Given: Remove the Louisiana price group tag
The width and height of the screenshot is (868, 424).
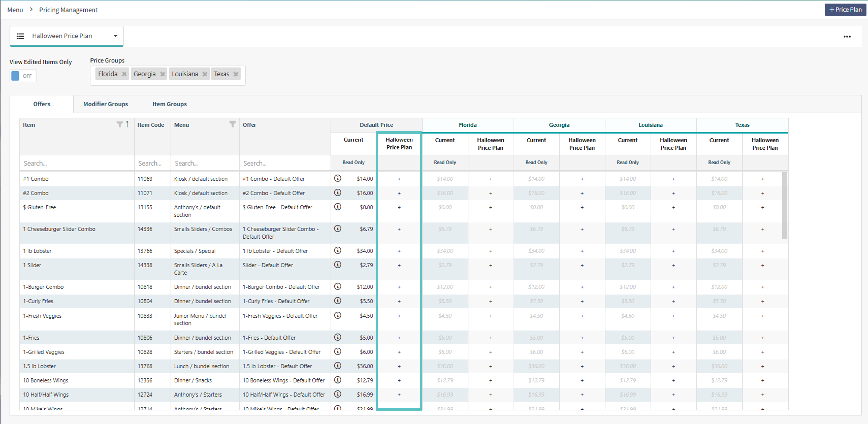Looking at the screenshot, I should [205, 74].
